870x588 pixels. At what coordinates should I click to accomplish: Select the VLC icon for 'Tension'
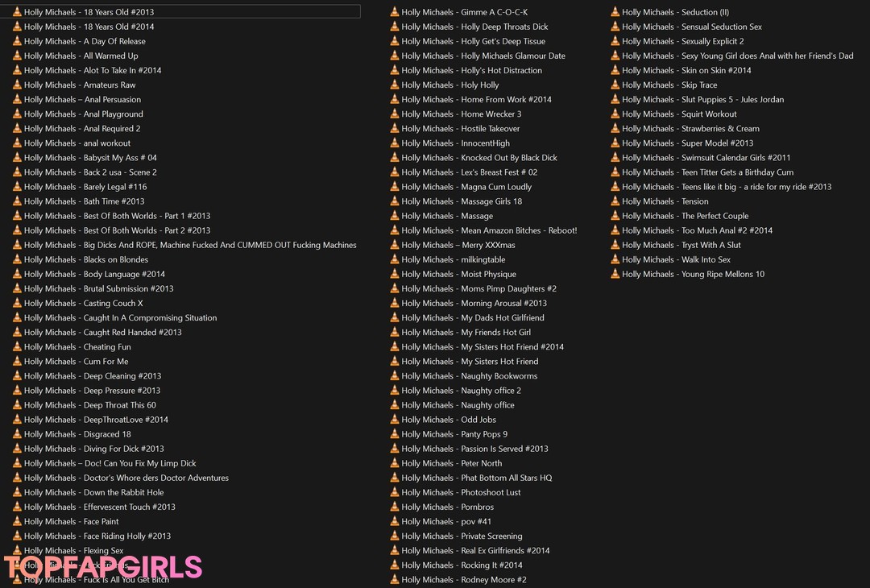[615, 201]
